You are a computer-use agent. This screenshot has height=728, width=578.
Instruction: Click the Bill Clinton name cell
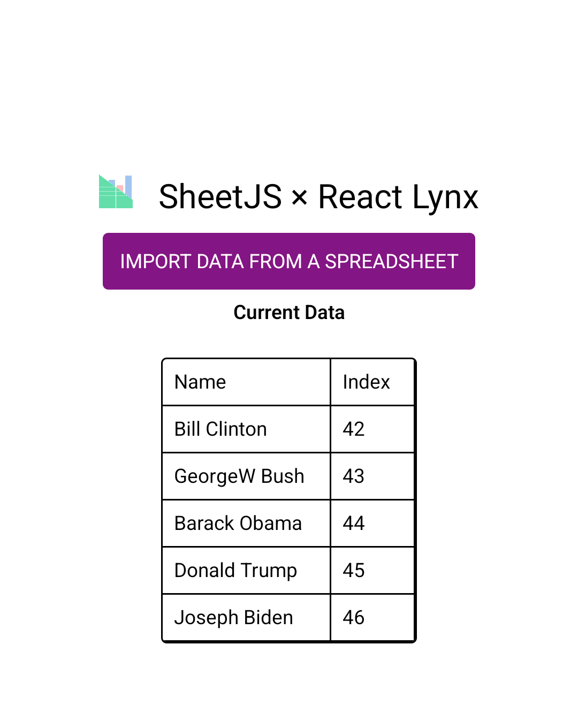click(246, 429)
